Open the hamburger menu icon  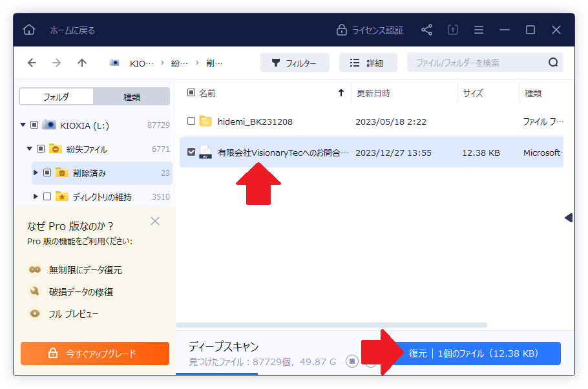tap(479, 30)
